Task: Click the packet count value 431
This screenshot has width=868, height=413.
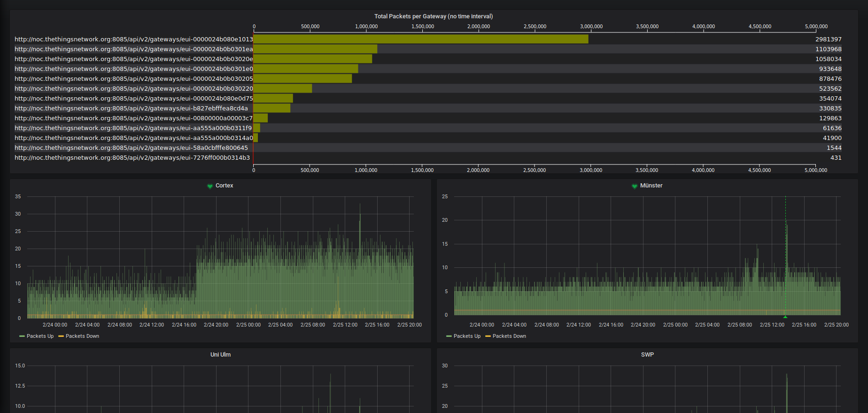Action: [836, 158]
